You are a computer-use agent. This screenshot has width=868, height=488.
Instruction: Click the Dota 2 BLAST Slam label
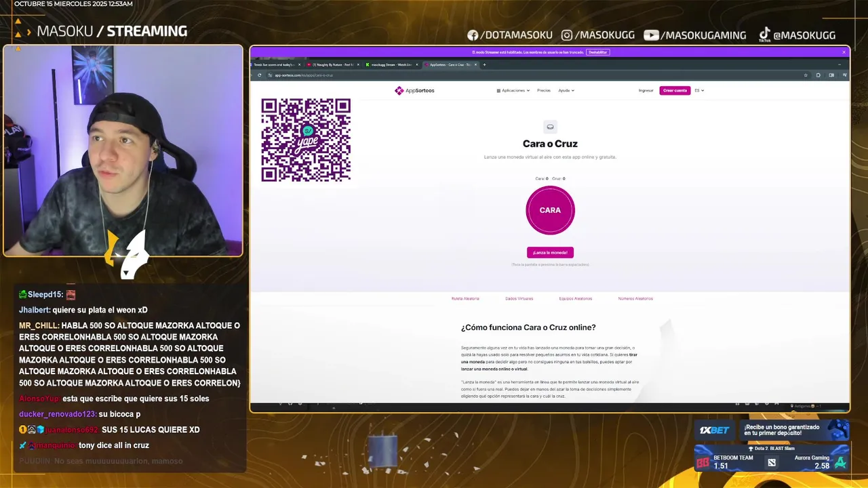click(x=772, y=449)
